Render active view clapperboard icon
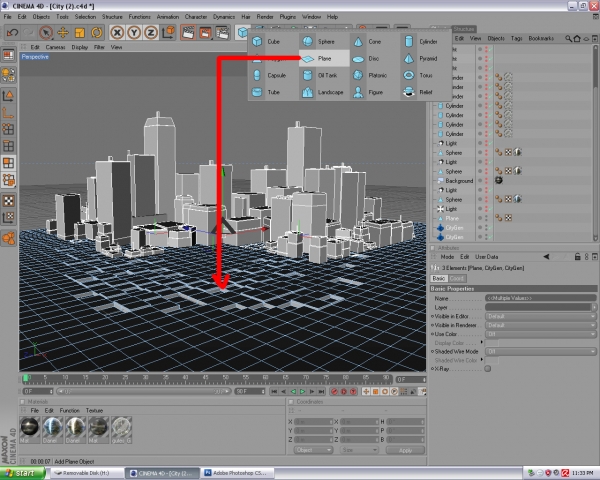The image size is (600, 480). (x=188, y=33)
